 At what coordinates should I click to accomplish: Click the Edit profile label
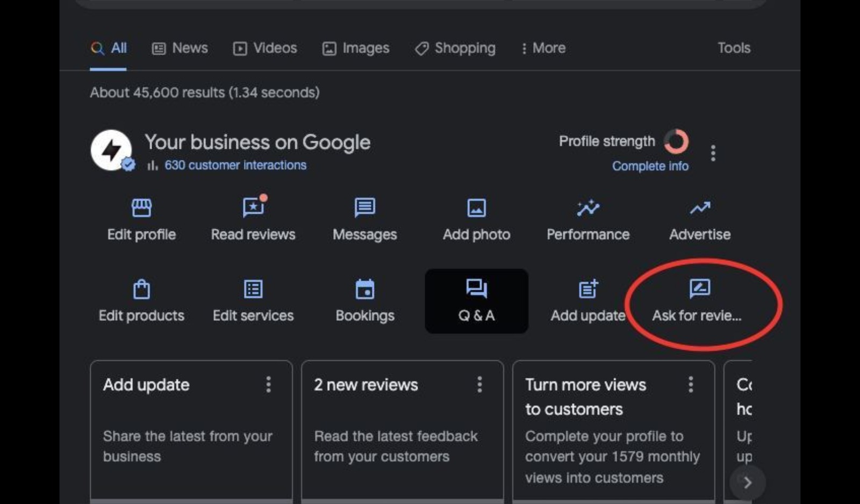click(141, 234)
